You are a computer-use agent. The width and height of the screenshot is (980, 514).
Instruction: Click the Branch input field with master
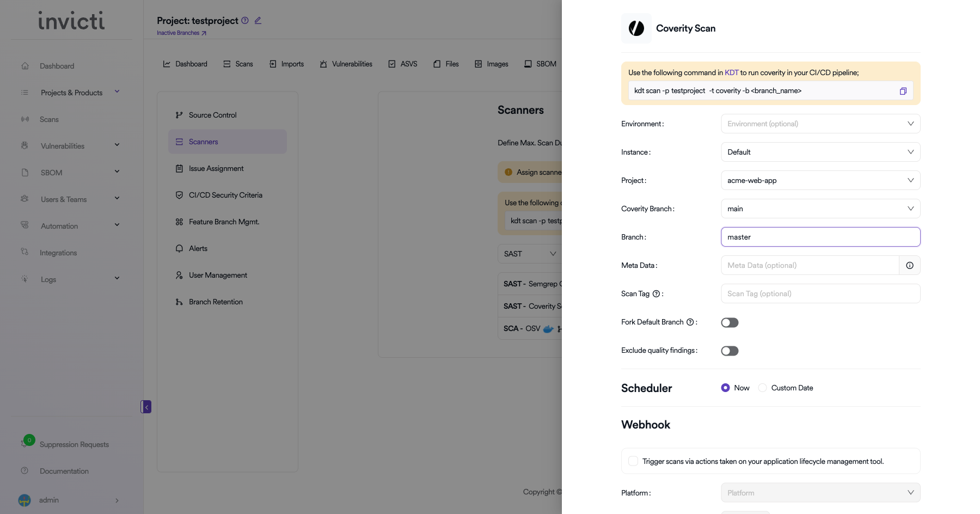click(x=820, y=237)
